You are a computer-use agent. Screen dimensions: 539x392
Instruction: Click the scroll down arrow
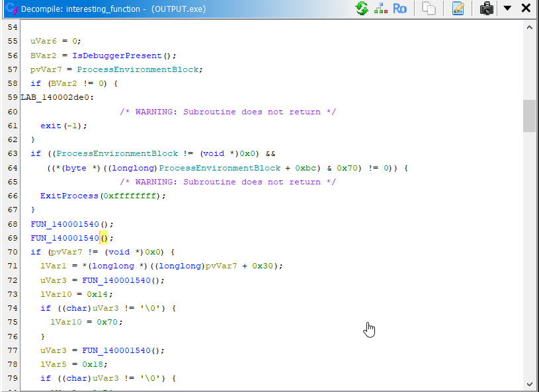point(529,383)
